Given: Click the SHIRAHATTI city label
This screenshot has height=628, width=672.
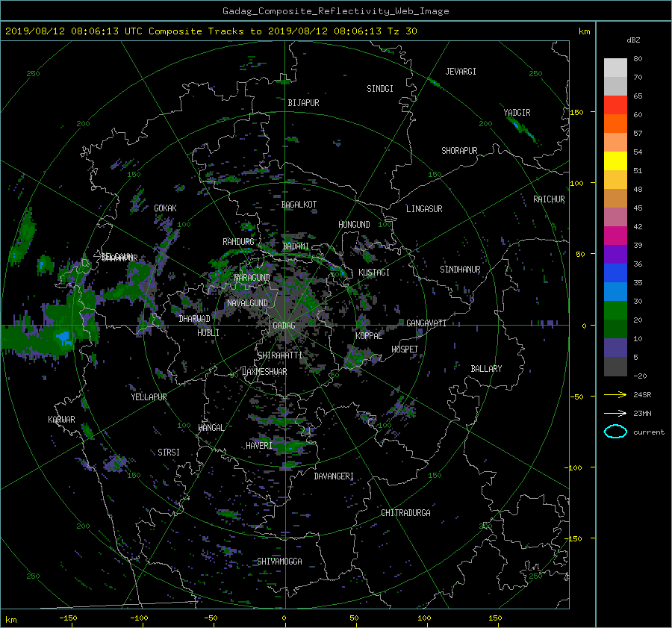Looking at the screenshot, I should (x=280, y=355).
